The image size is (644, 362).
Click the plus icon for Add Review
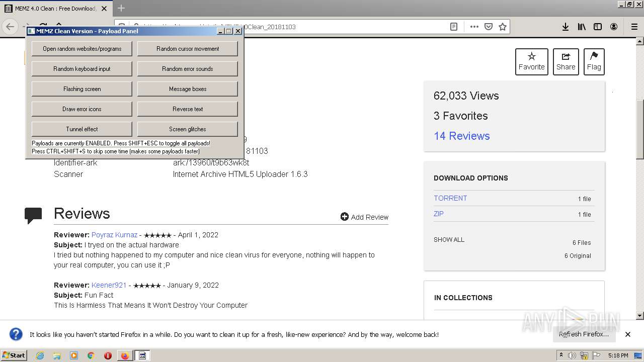click(345, 217)
